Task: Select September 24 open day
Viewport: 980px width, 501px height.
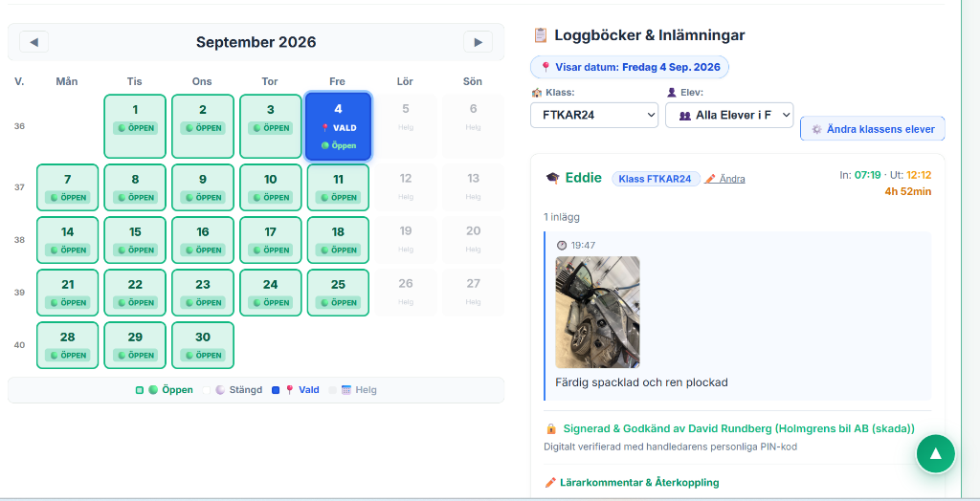Action: pyautogui.click(x=270, y=293)
